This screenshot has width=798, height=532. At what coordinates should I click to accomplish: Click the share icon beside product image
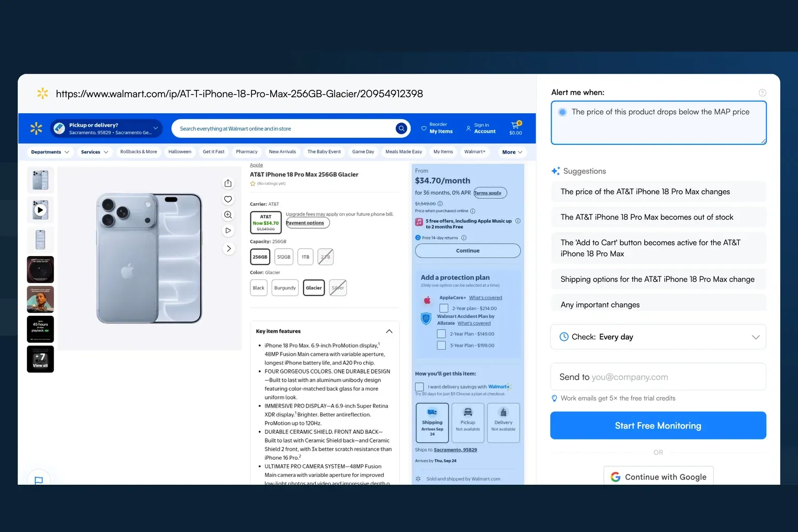click(x=228, y=183)
